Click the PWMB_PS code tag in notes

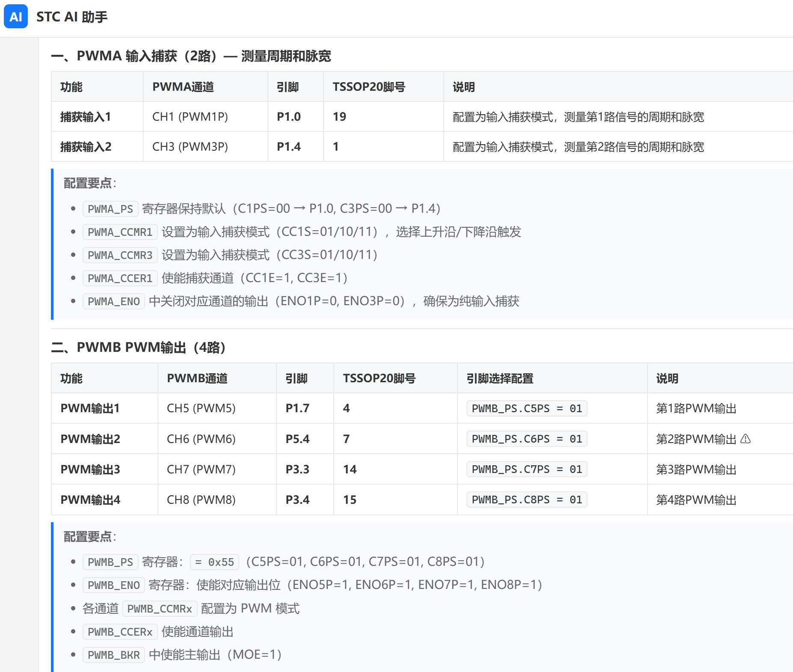pyautogui.click(x=110, y=562)
